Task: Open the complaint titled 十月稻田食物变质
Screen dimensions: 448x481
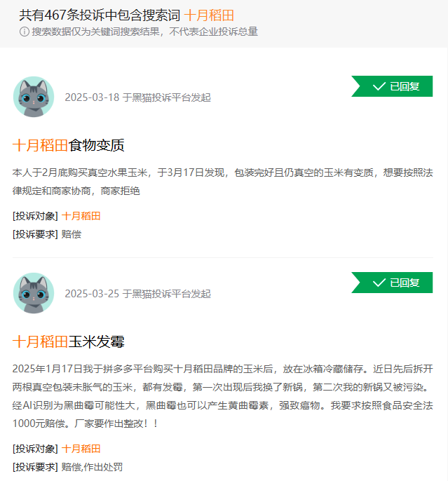Action: 69,145
